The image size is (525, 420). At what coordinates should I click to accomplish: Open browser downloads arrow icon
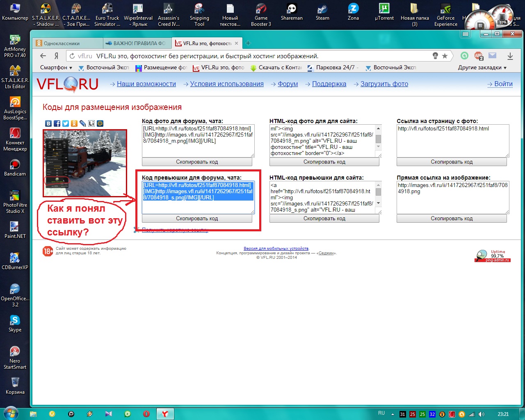pos(510,56)
